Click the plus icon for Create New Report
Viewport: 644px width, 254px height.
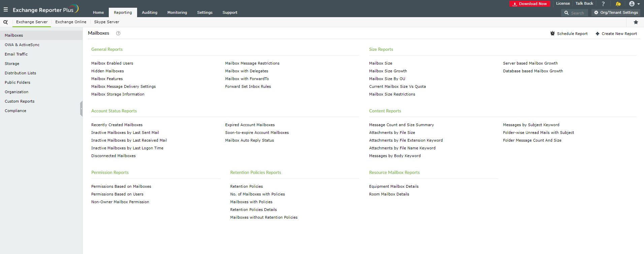tap(597, 34)
